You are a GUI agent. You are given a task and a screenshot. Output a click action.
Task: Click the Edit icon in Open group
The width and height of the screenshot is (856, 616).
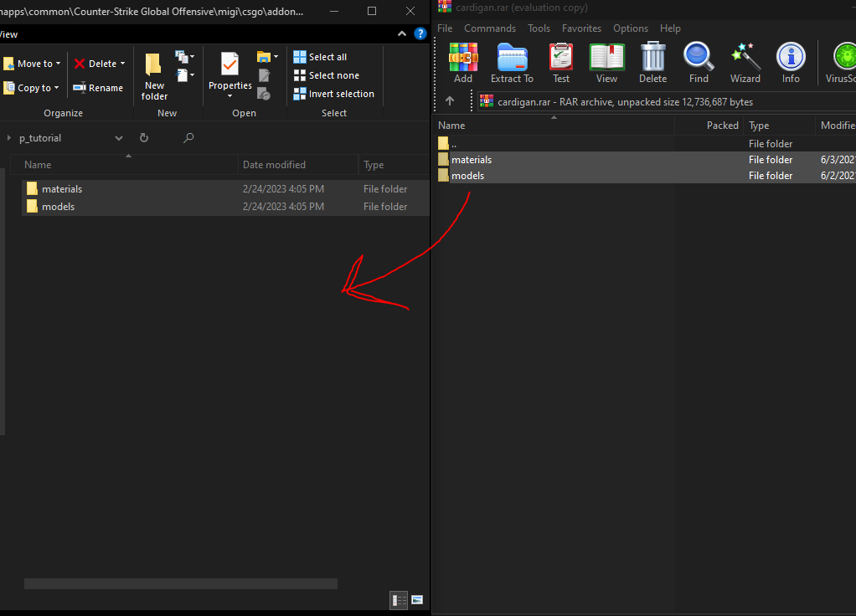point(264,75)
